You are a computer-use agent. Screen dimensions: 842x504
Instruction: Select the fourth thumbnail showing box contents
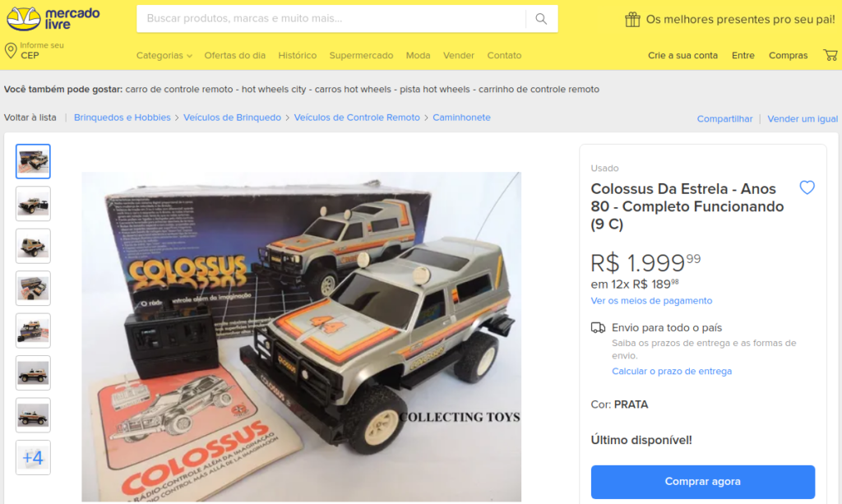click(33, 289)
